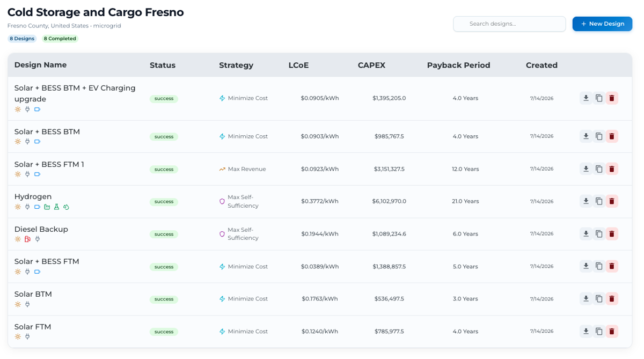644x359 pixels.
Task: Click the flask icon in Hydrogen row
Action: coord(57,207)
